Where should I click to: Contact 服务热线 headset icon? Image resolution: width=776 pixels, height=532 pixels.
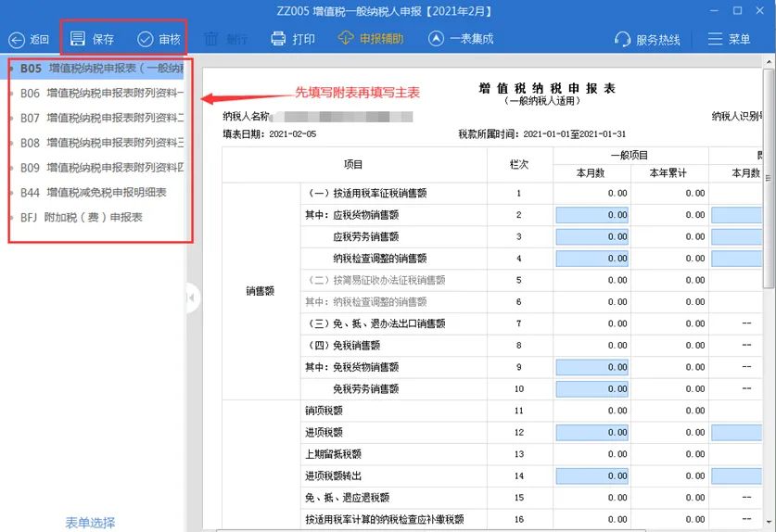coord(622,39)
